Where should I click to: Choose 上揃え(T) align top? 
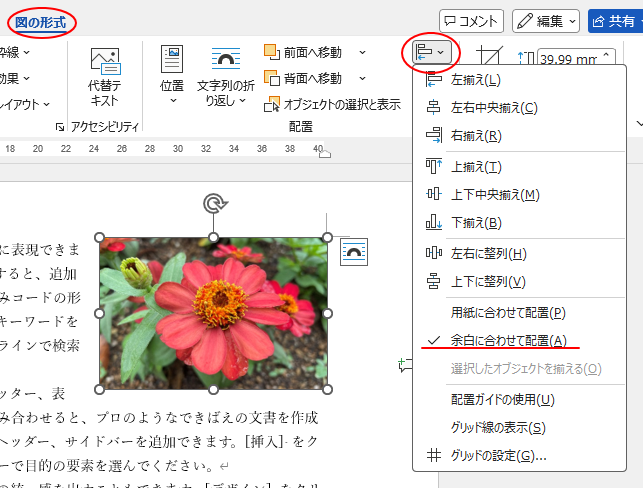[519, 166]
